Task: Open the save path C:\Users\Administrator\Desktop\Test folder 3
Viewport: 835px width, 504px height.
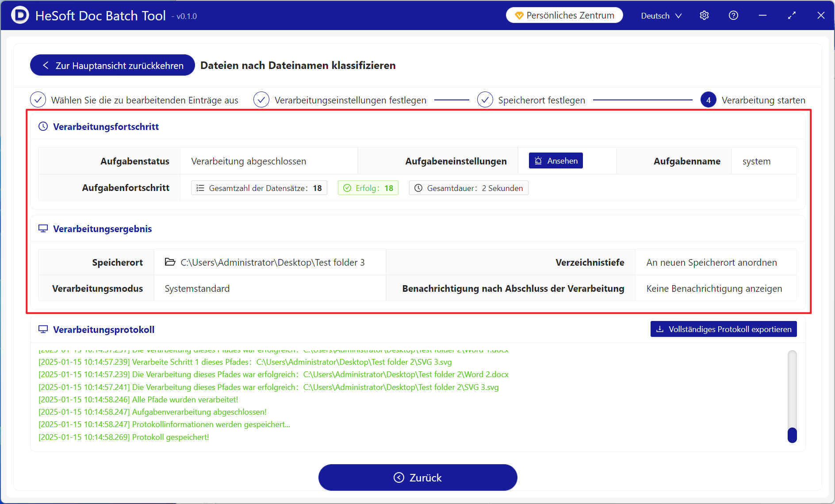Action: click(x=272, y=263)
